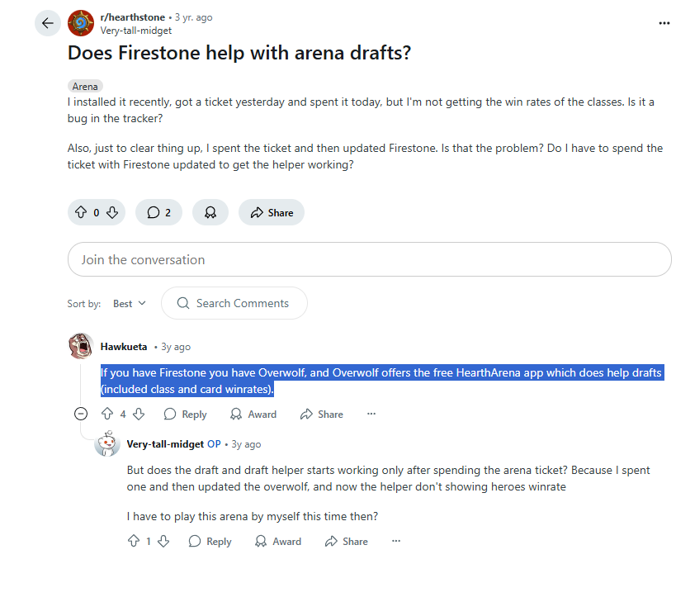Downvote the main post

112,212
